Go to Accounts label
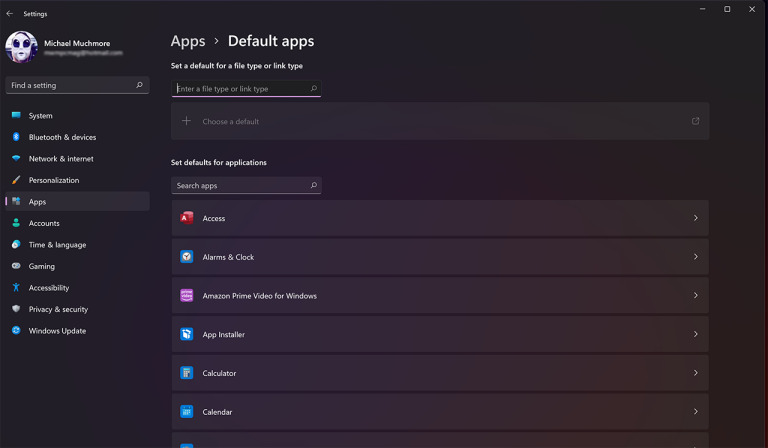 [44, 223]
